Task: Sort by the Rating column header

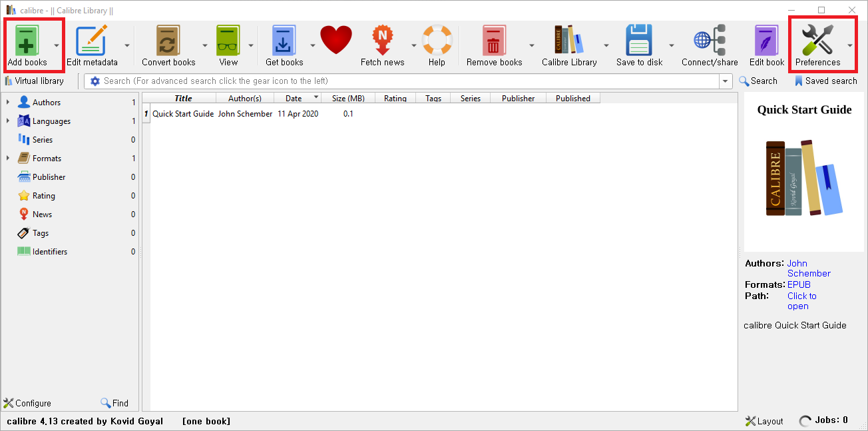Action: (x=395, y=98)
